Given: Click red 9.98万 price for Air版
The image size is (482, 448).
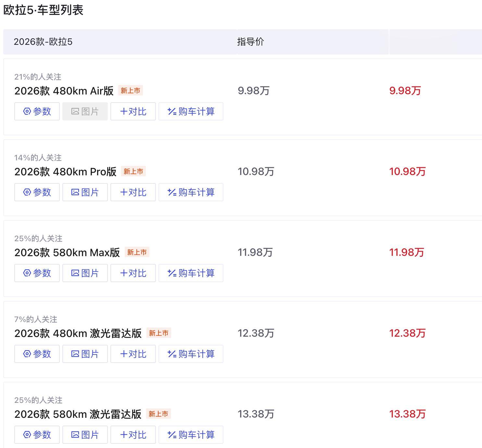Looking at the screenshot, I should tap(405, 91).
